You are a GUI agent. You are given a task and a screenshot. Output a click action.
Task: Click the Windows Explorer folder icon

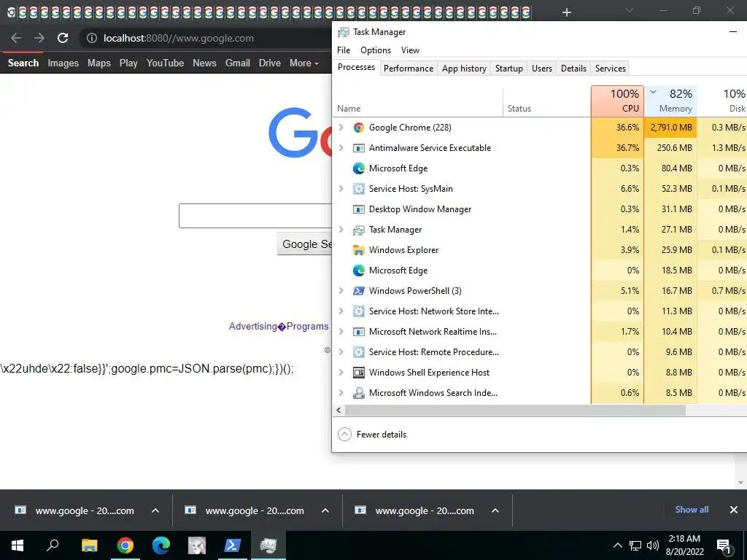tap(358, 250)
